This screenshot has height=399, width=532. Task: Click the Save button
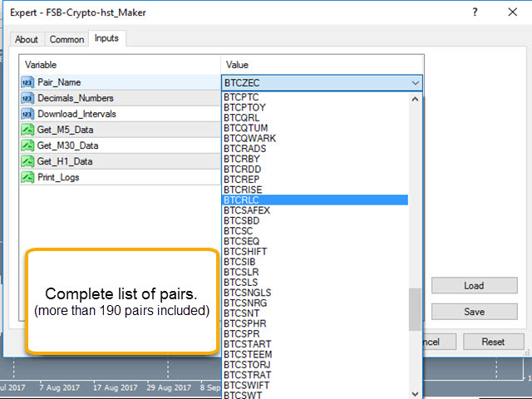point(475,312)
